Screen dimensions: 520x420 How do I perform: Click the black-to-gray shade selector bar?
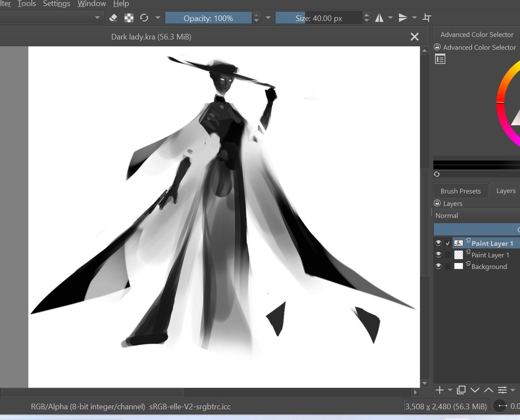477,165
